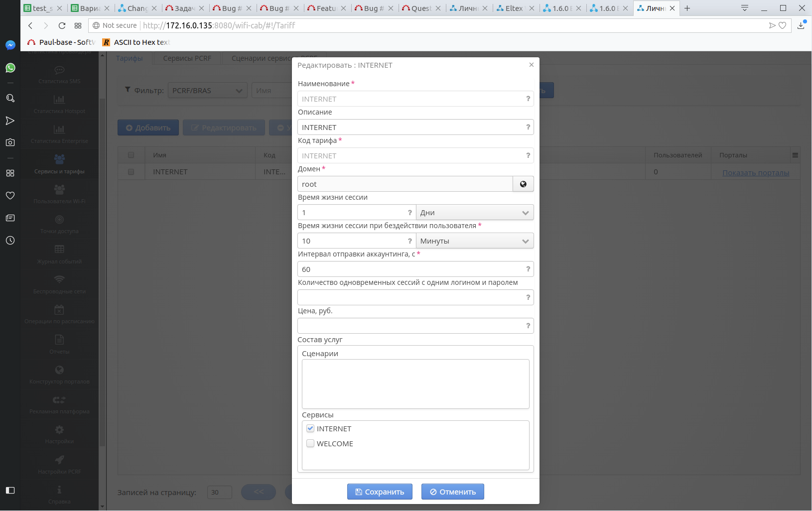Open the Минуты time unit dropdown
This screenshot has width=812, height=511.
[x=475, y=241]
